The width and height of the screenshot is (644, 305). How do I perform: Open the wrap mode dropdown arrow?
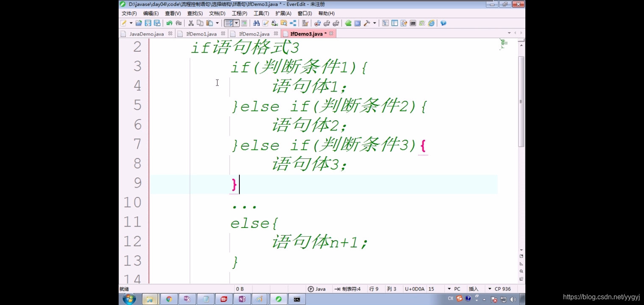click(236, 23)
